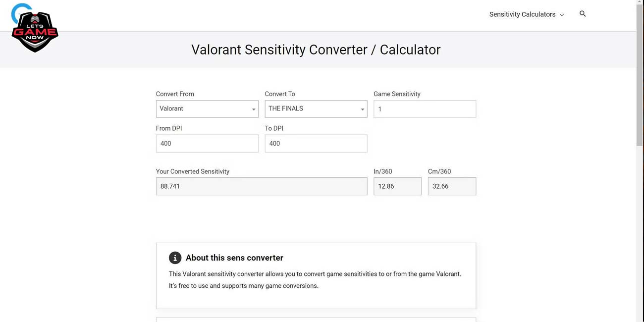Click the Valorant Sensitivity Converter page title
Screen dimensions: 644x322
coord(316,50)
